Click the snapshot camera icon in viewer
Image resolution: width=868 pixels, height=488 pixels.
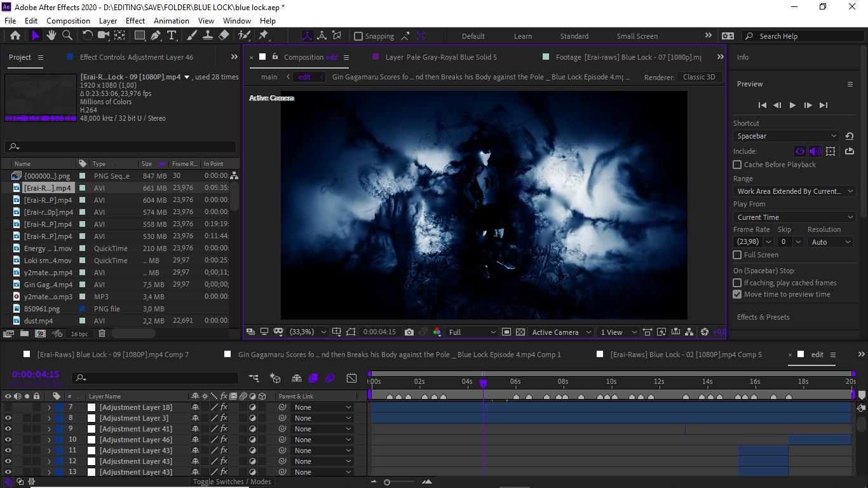(x=409, y=332)
